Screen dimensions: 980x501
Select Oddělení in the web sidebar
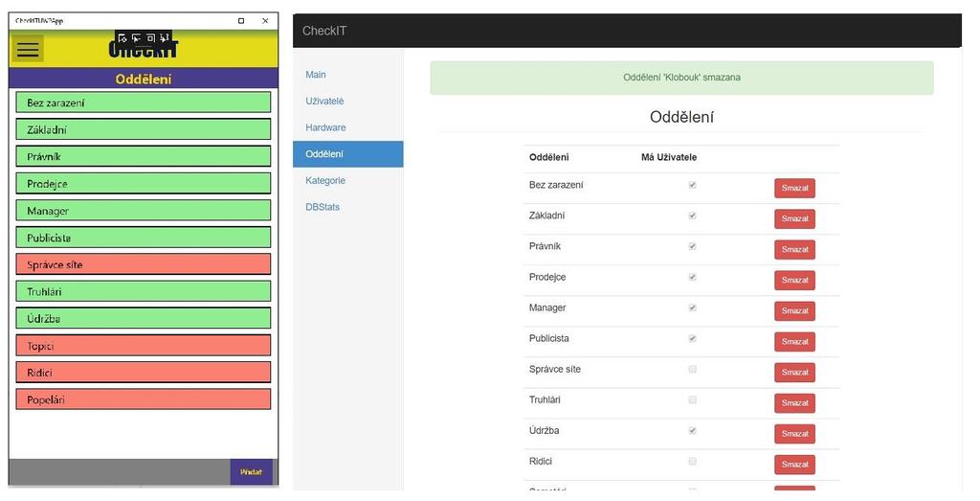348,154
